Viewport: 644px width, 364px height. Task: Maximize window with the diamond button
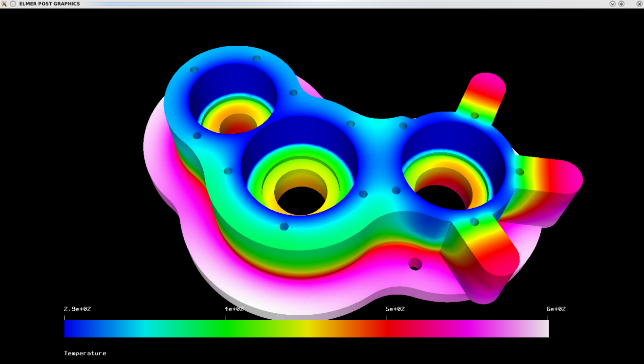point(621,4)
